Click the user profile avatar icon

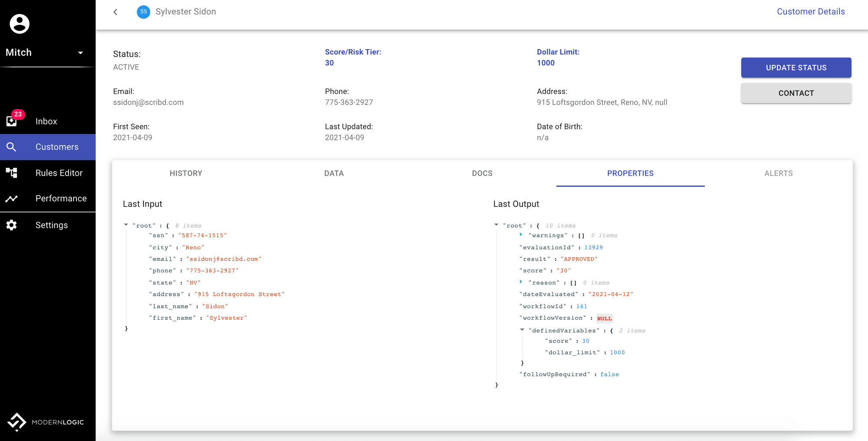click(x=20, y=24)
